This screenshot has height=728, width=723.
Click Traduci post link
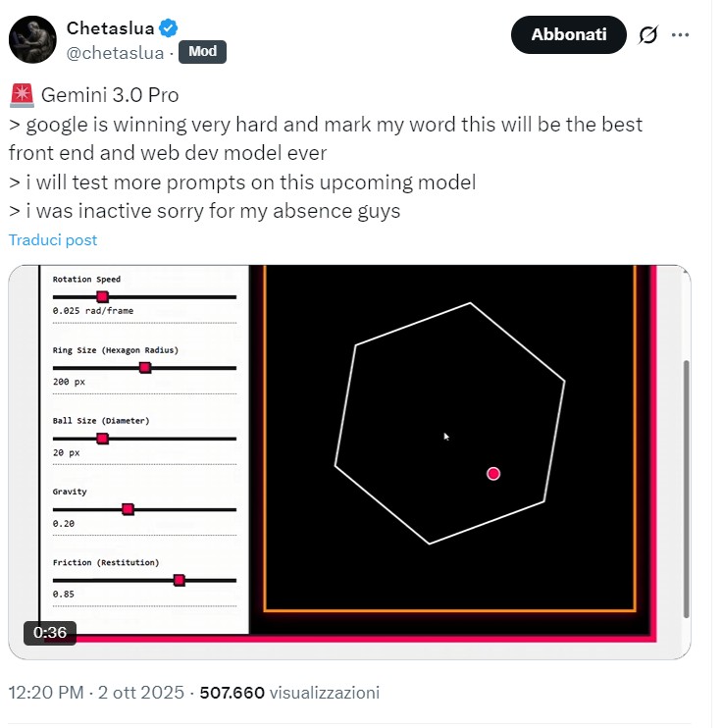[x=53, y=239]
